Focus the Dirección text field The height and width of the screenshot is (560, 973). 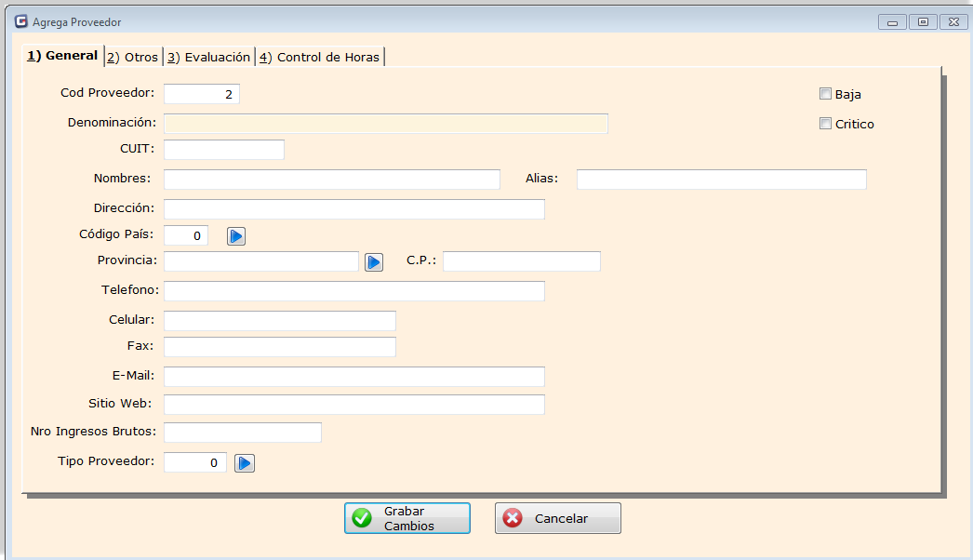coord(353,209)
